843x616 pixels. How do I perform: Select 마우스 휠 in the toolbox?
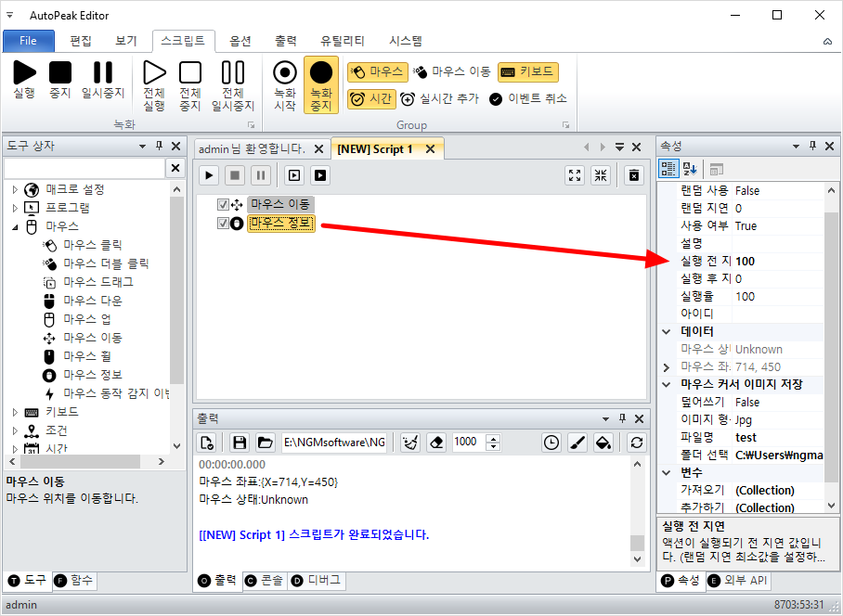coord(86,356)
